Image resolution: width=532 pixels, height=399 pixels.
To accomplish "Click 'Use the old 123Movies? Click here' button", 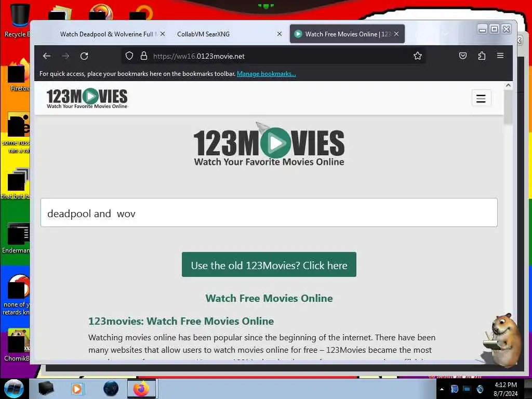I will click(269, 264).
